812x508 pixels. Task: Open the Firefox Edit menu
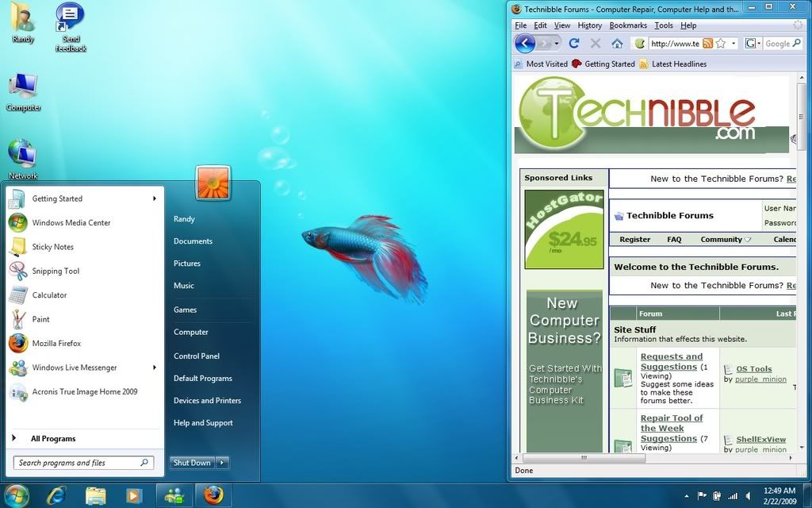pos(540,25)
